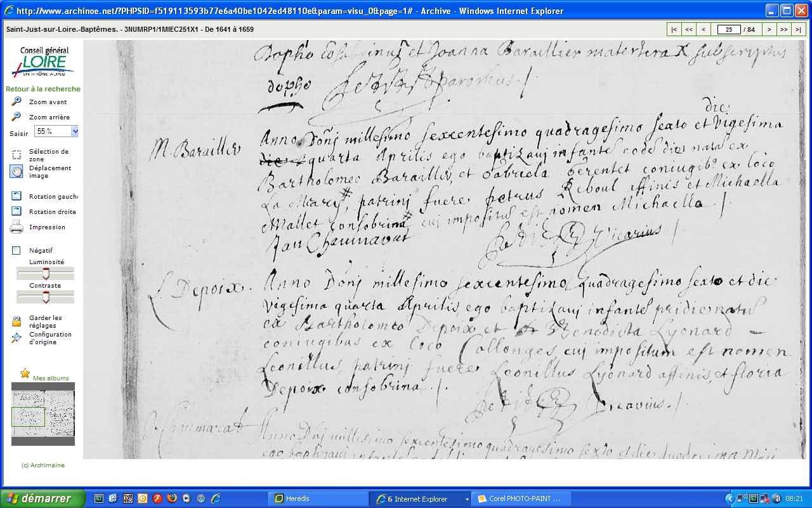This screenshot has height=508, width=812.
Task: Enable the Négatif checkbox
Action: (x=16, y=251)
